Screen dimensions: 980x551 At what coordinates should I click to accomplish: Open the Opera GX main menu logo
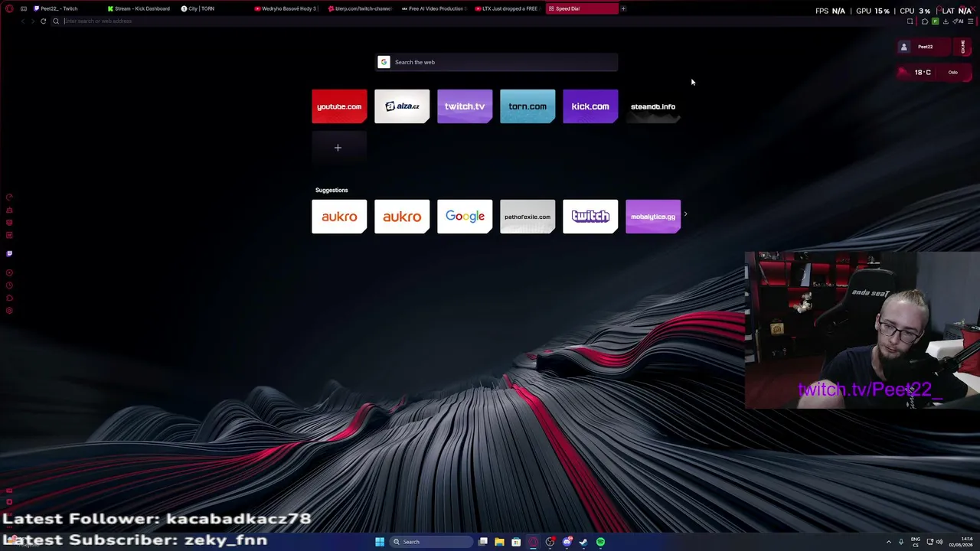click(9, 8)
